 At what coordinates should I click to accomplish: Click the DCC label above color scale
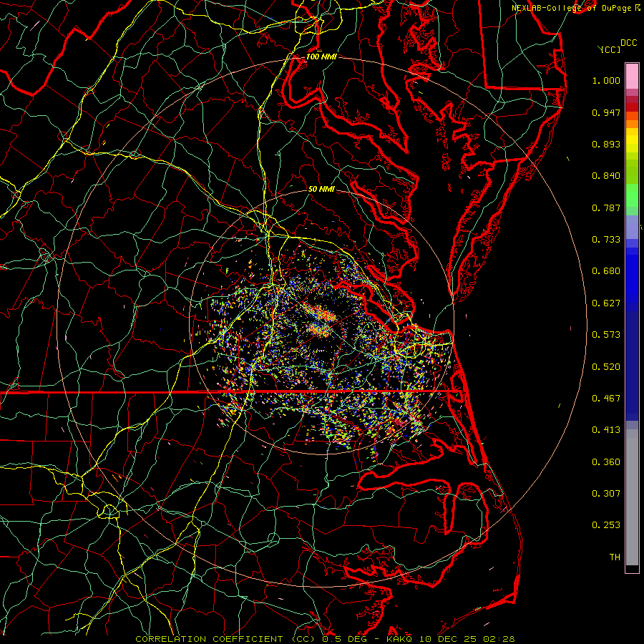pos(629,43)
